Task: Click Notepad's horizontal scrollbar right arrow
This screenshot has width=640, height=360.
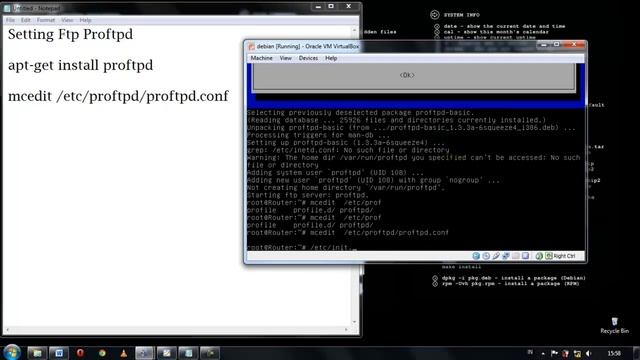Action: [346, 330]
